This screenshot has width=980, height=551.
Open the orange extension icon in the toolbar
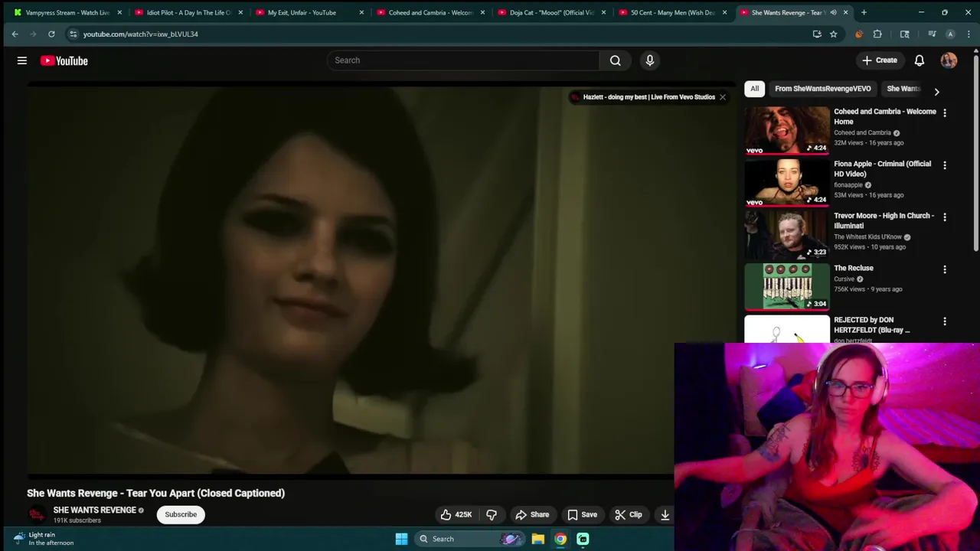tap(859, 34)
